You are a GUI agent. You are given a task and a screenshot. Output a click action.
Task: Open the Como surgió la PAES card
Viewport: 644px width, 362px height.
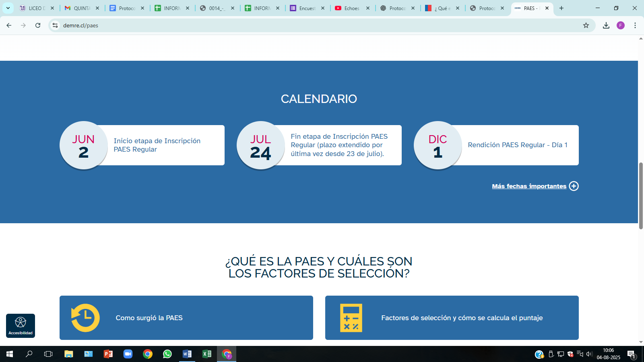coord(186,318)
